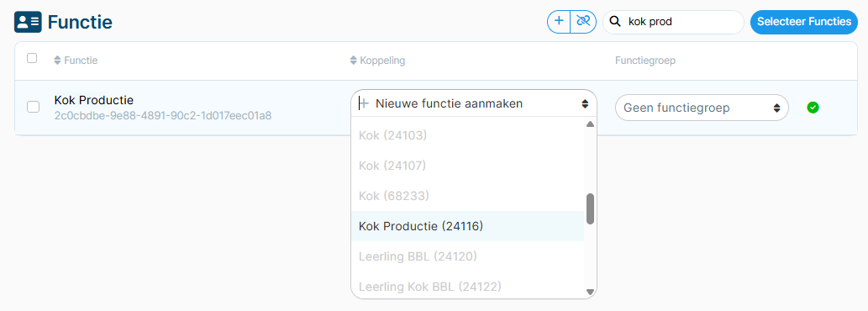Sort by Functie column arrows
The width and height of the screenshot is (868, 311).
click(x=57, y=61)
